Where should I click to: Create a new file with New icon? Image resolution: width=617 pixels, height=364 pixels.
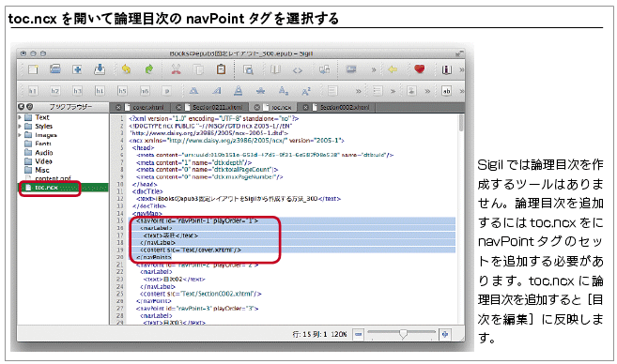(33, 69)
